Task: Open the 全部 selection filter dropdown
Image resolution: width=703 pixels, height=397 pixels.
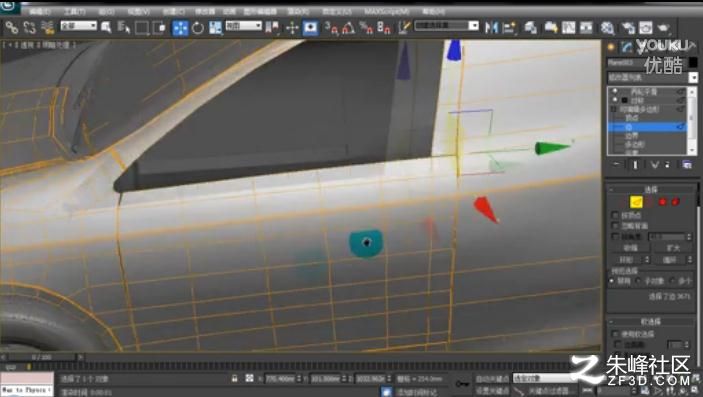Action: click(78, 26)
